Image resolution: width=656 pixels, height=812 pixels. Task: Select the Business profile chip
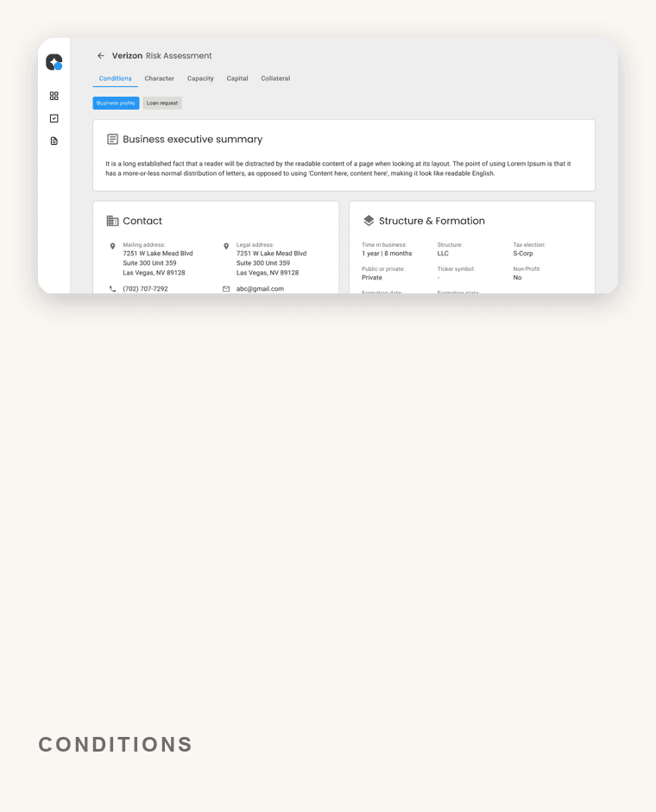coord(116,103)
